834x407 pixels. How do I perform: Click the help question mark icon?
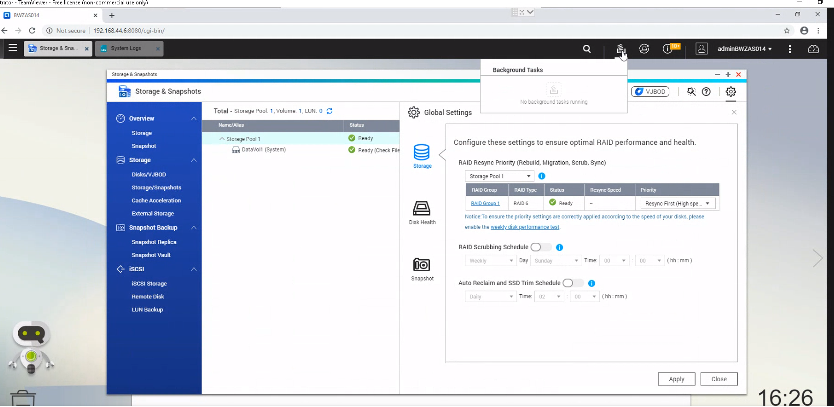pos(706,92)
